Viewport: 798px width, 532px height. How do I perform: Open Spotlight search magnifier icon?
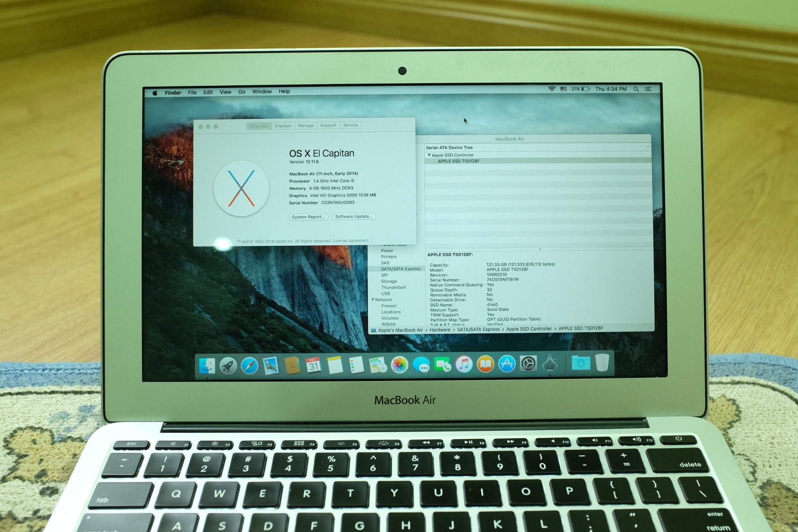point(636,89)
